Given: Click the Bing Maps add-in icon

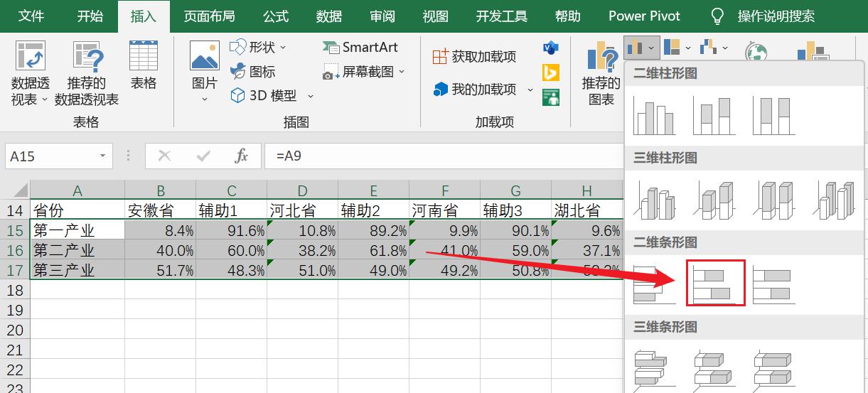Looking at the screenshot, I should 551,72.
